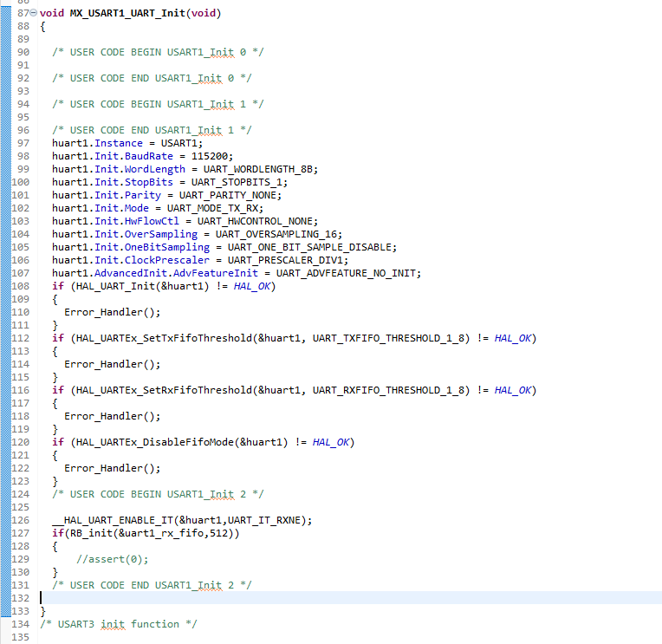This screenshot has width=662, height=644.
Task: Click UART_HWCONTROL_NONE constant
Action: tap(255, 221)
